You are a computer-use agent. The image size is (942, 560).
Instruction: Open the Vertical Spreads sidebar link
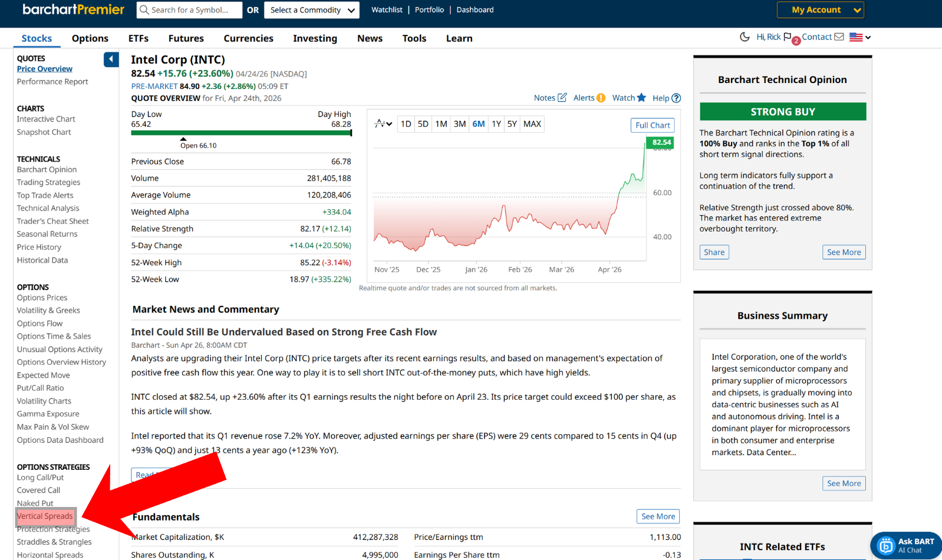tap(45, 516)
